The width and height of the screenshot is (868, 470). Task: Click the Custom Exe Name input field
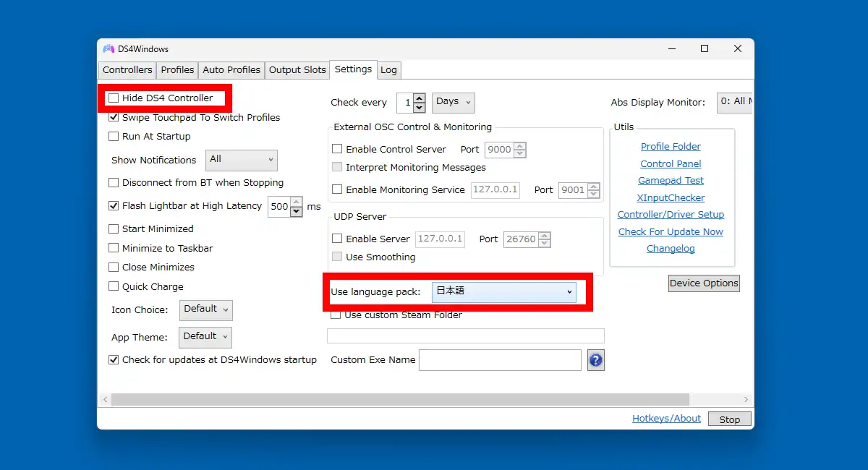[500, 359]
